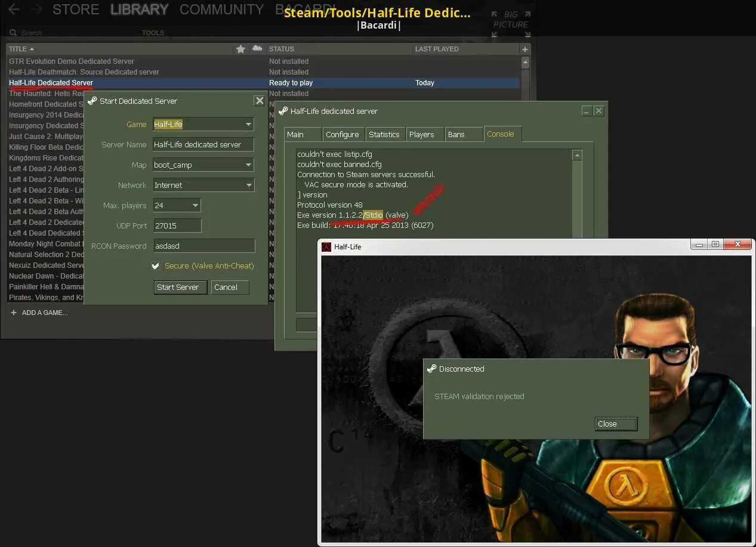
Task: Select the Console tab
Action: tap(502, 134)
